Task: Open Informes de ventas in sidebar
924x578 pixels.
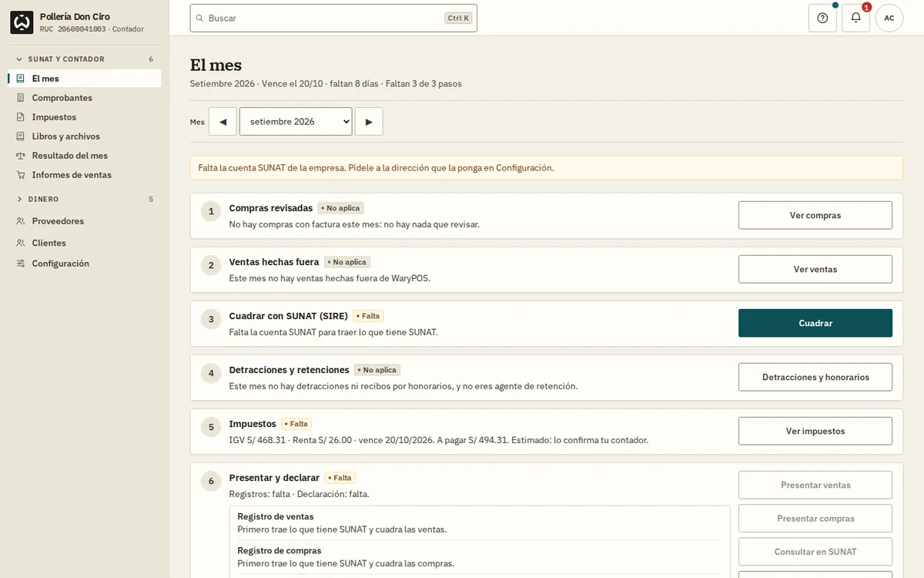Action: [x=85, y=175]
